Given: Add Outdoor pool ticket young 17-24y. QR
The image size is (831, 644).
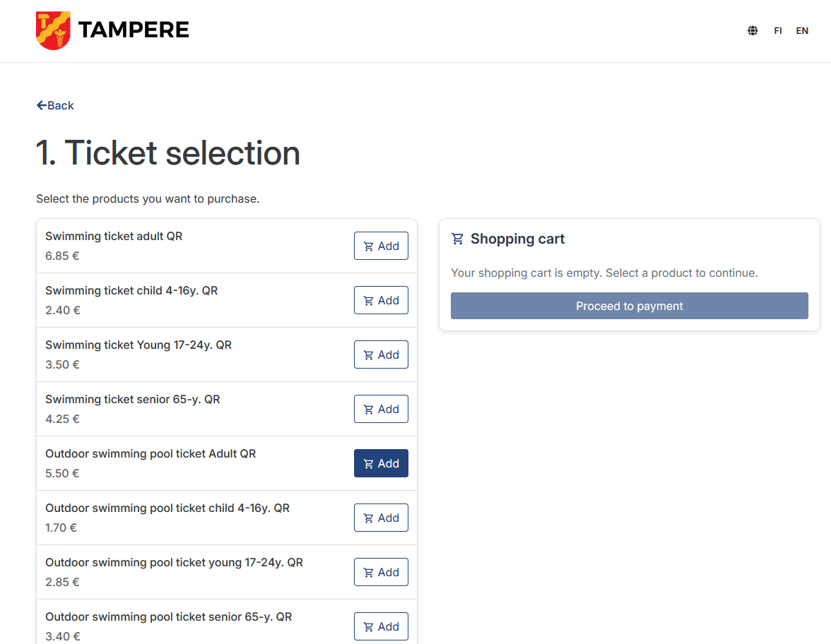Looking at the screenshot, I should (x=381, y=572).
